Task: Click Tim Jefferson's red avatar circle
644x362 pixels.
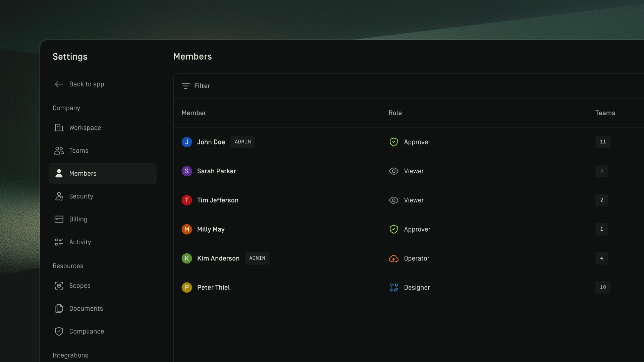Action: tap(187, 200)
